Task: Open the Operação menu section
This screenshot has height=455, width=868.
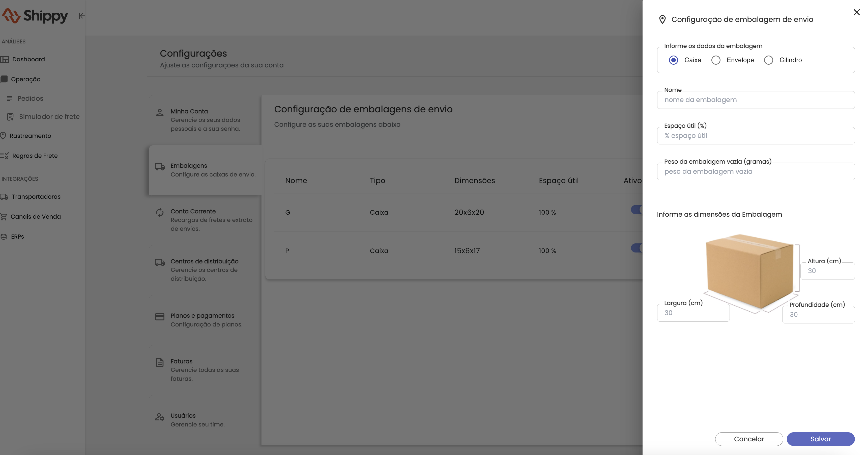Action: pyautogui.click(x=26, y=79)
